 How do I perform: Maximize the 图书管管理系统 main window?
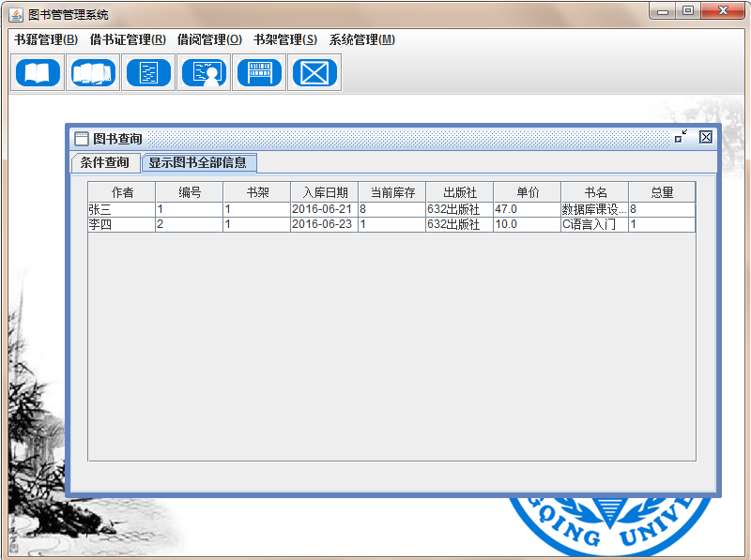[688, 11]
